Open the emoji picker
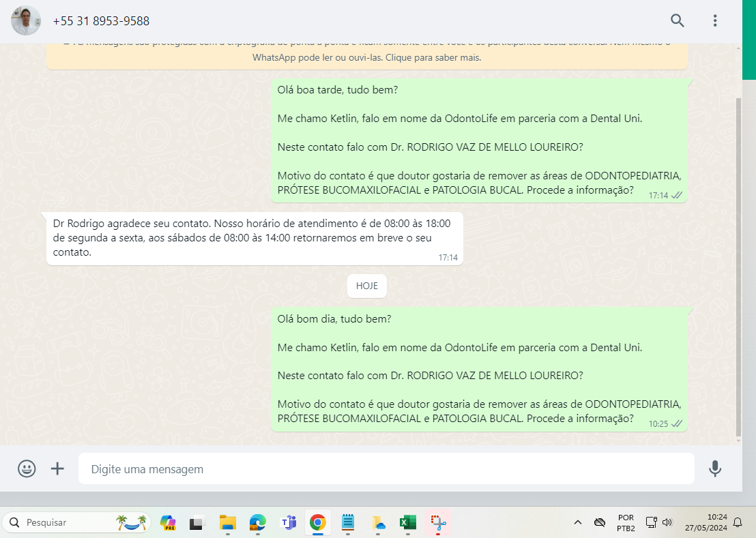The image size is (756, 538). [27, 468]
